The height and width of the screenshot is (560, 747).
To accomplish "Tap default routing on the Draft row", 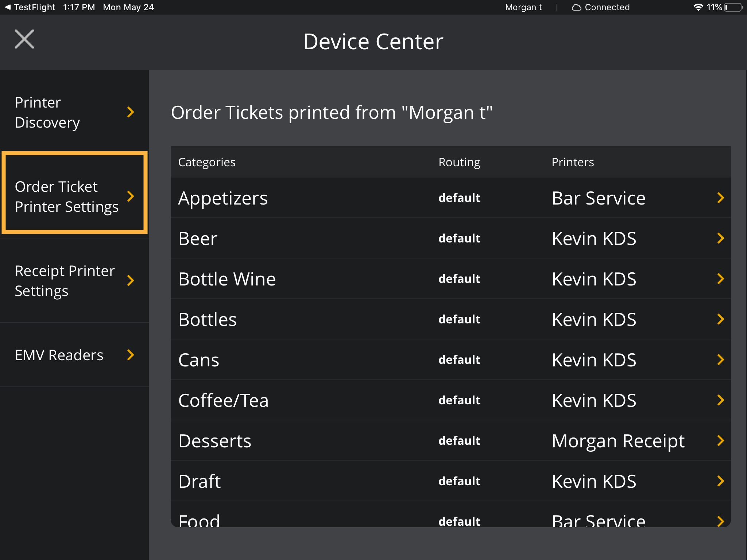I will coord(459,481).
